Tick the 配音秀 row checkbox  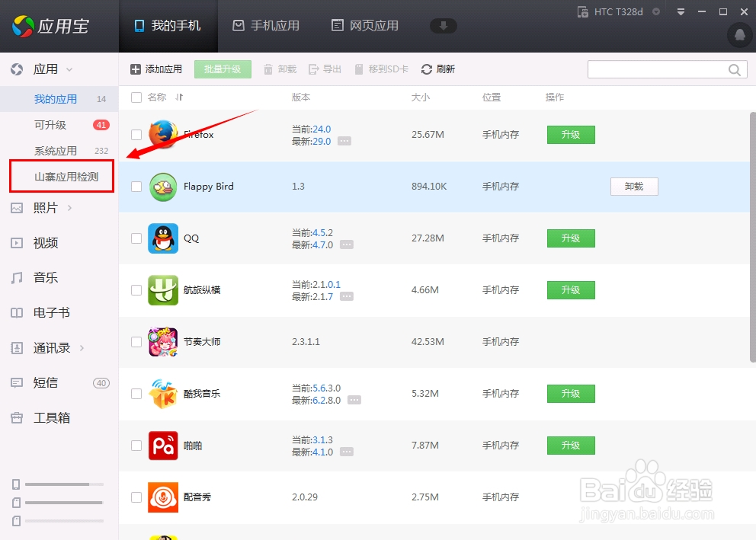pos(136,497)
